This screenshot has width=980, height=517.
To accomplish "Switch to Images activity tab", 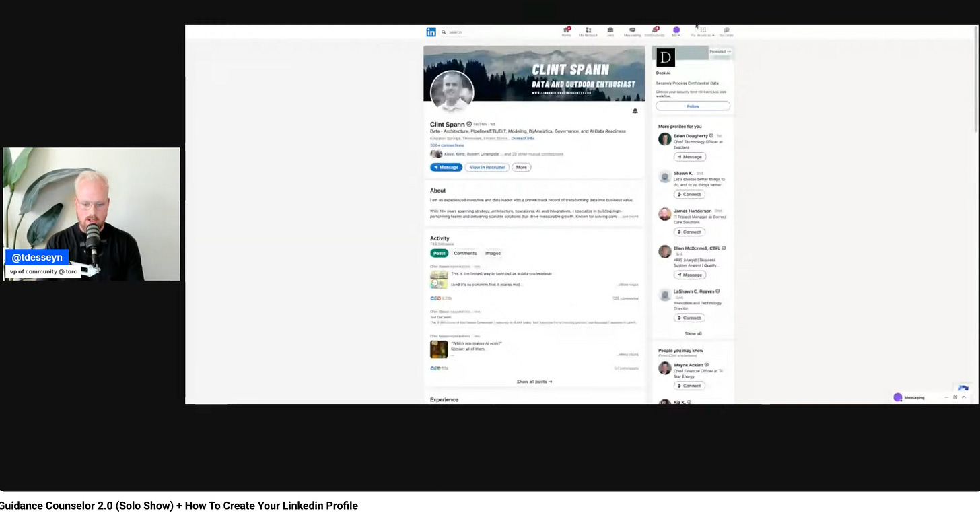I will [x=493, y=253].
